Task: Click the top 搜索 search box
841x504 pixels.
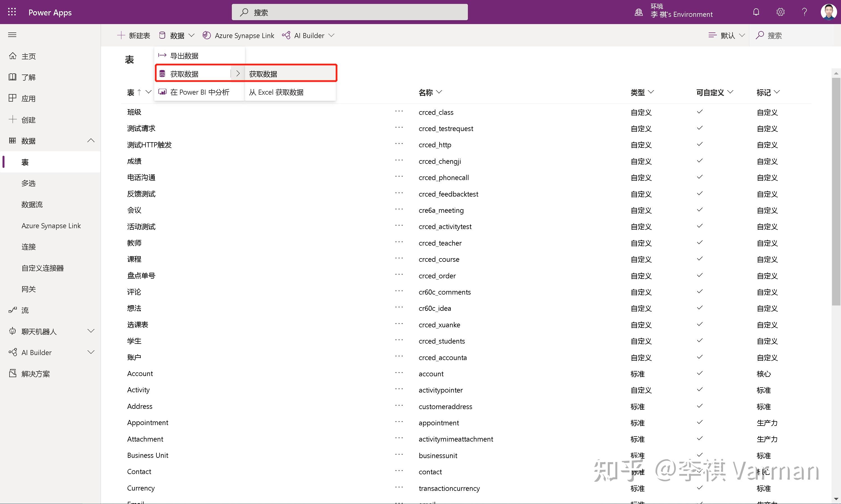Action: click(x=350, y=13)
